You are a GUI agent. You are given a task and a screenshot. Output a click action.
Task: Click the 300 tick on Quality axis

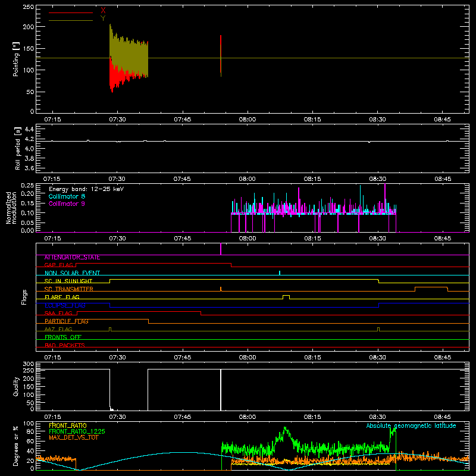pyautogui.click(x=28, y=364)
